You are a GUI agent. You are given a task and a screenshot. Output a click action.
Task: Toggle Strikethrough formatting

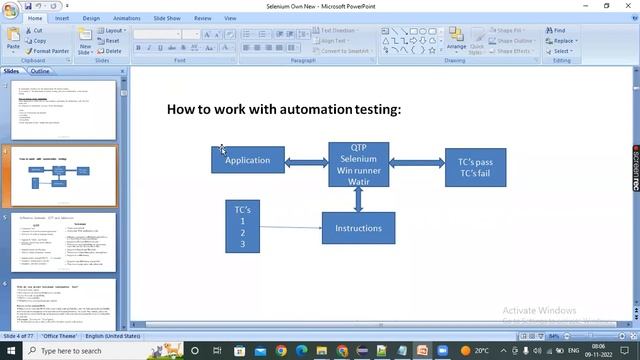point(172,48)
